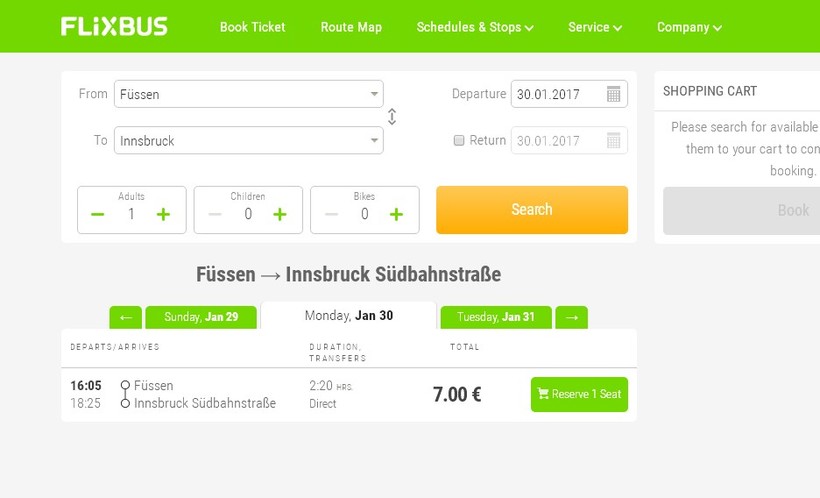Reserve 1 Seat for 16:05 trip
This screenshot has width=820, height=498.
click(x=579, y=394)
